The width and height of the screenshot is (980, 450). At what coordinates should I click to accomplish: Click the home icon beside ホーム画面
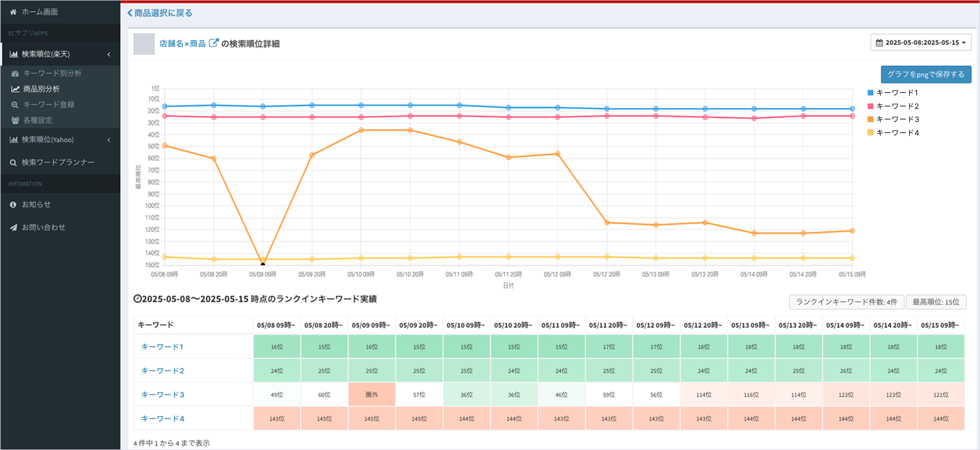[x=13, y=12]
